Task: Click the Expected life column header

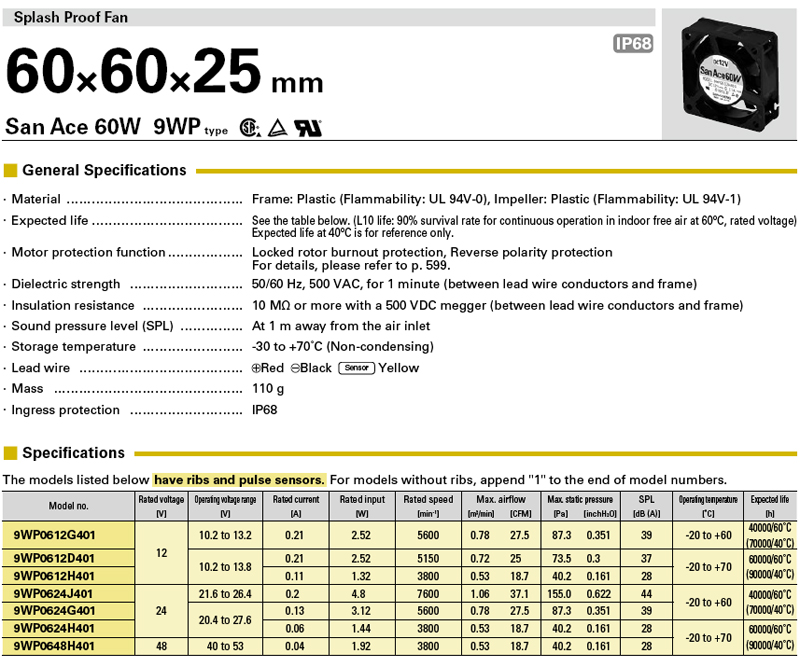Action: point(768,505)
